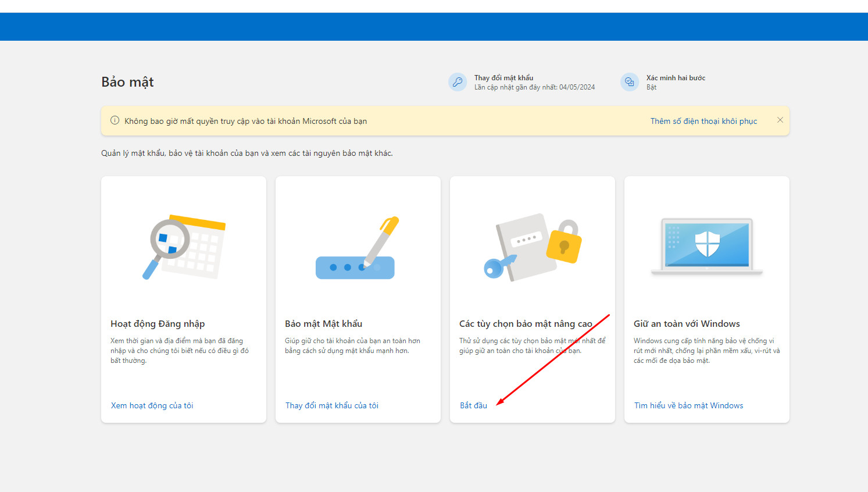Open Tìm hiểu về bảo mật Windows
Viewport: 868px width, 492px height.
coord(688,405)
